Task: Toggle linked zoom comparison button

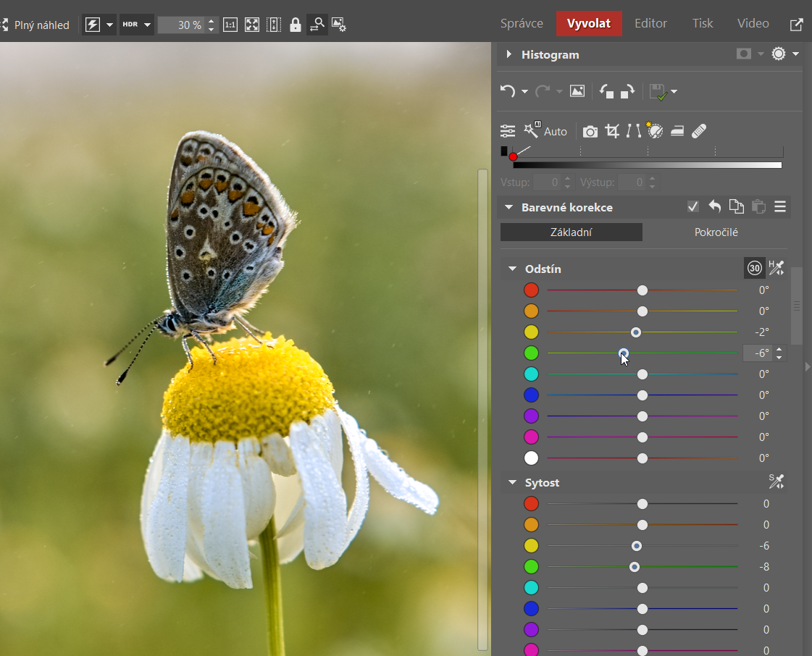Action: click(x=317, y=25)
